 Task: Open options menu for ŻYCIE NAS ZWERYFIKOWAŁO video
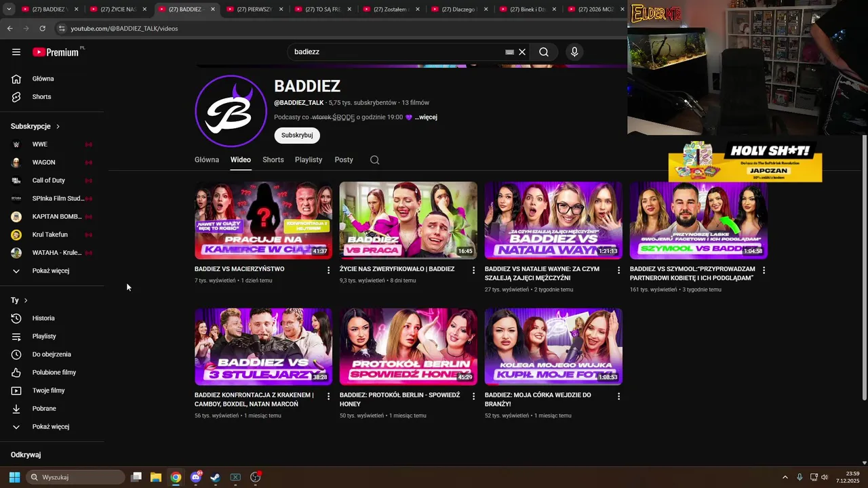[x=474, y=270]
